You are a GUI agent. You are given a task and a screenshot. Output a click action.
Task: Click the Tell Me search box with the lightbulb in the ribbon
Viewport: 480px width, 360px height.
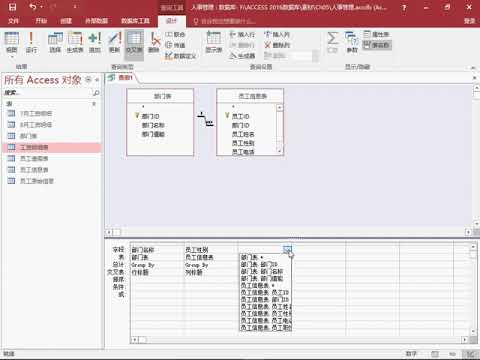coord(224,21)
